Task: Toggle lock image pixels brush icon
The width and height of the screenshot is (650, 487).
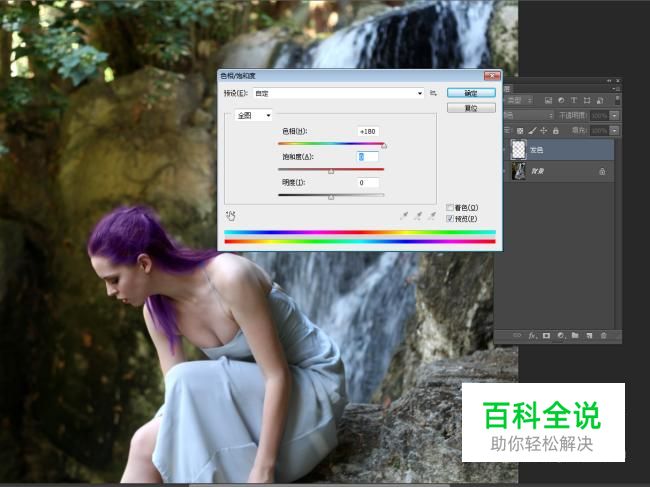Action: pos(532,131)
